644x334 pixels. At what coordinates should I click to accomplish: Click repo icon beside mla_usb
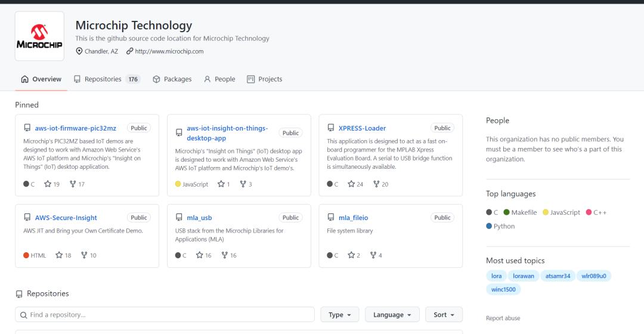179,217
